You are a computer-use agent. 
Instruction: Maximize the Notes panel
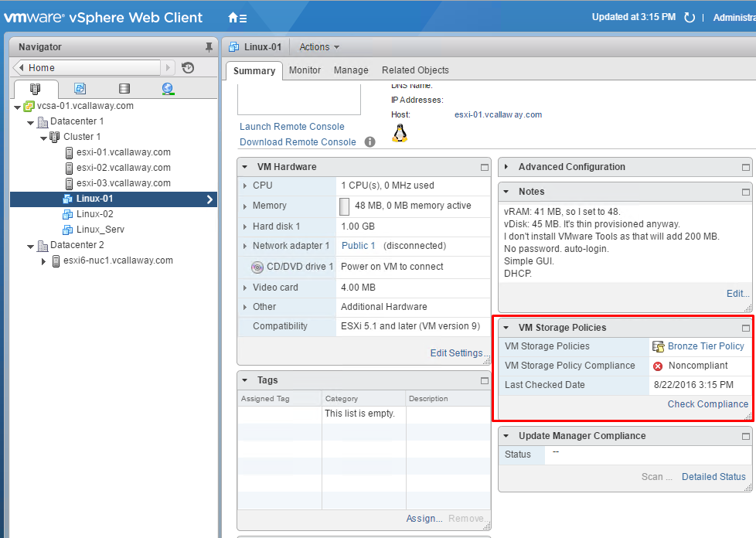pos(746,192)
